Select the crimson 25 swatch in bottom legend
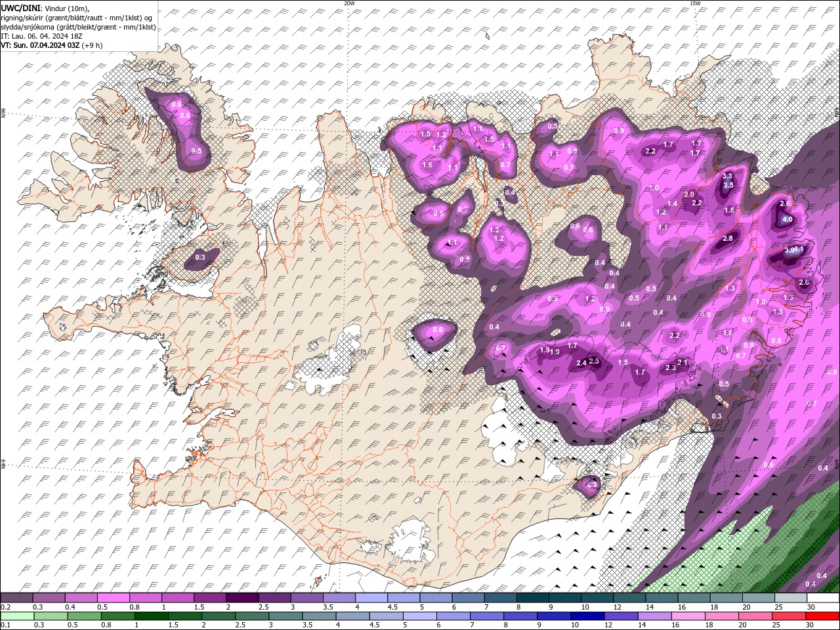The height and width of the screenshot is (630, 840). (789, 616)
